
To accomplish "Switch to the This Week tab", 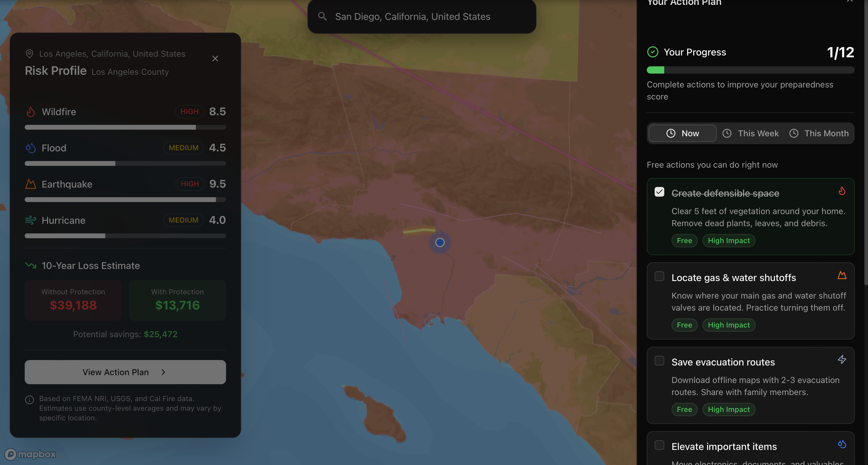I will click(751, 134).
